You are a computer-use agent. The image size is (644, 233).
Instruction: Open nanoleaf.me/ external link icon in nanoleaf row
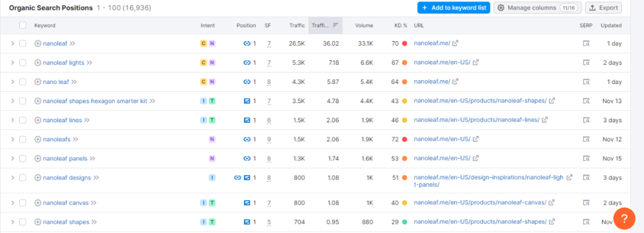(456, 43)
